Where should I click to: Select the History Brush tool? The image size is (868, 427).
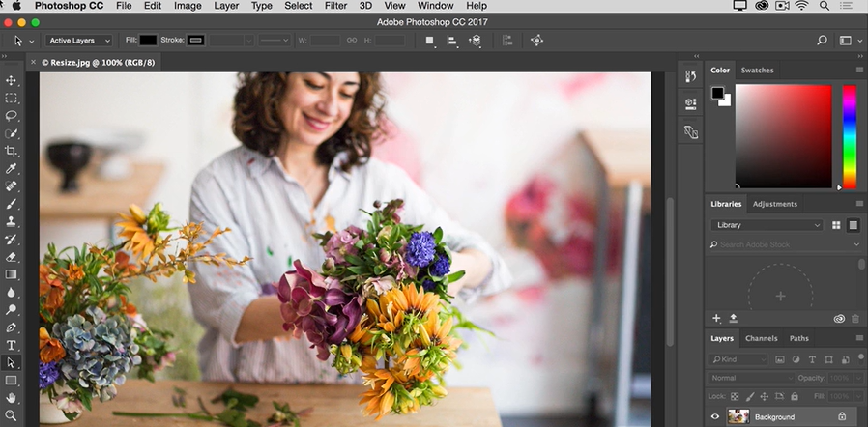point(11,240)
